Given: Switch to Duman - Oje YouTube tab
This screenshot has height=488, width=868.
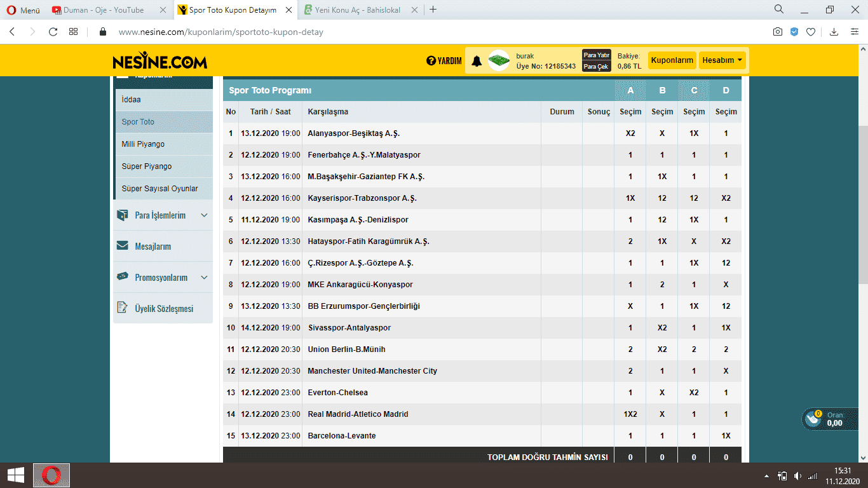Looking at the screenshot, I should (x=104, y=10).
